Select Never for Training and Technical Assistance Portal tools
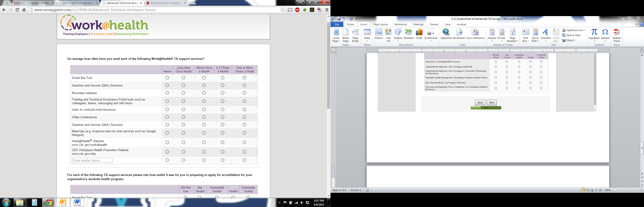This screenshot has height=207, width=644. (x=167, y=101)
